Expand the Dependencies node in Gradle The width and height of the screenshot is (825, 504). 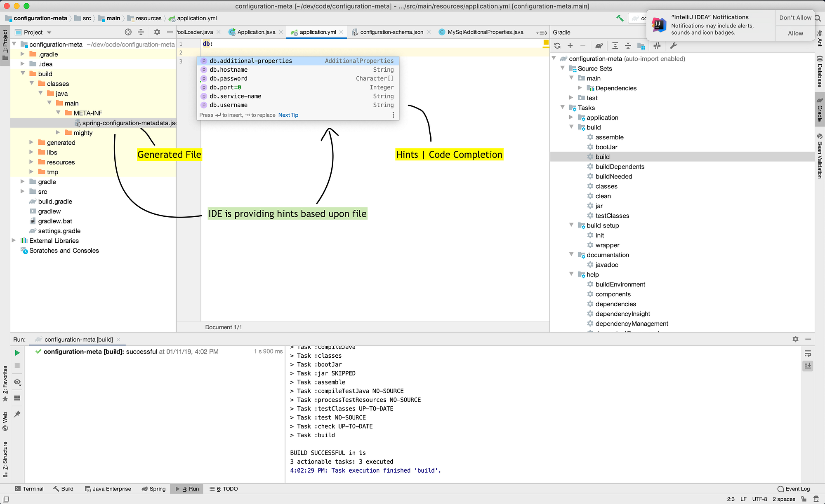click(580, 88)
